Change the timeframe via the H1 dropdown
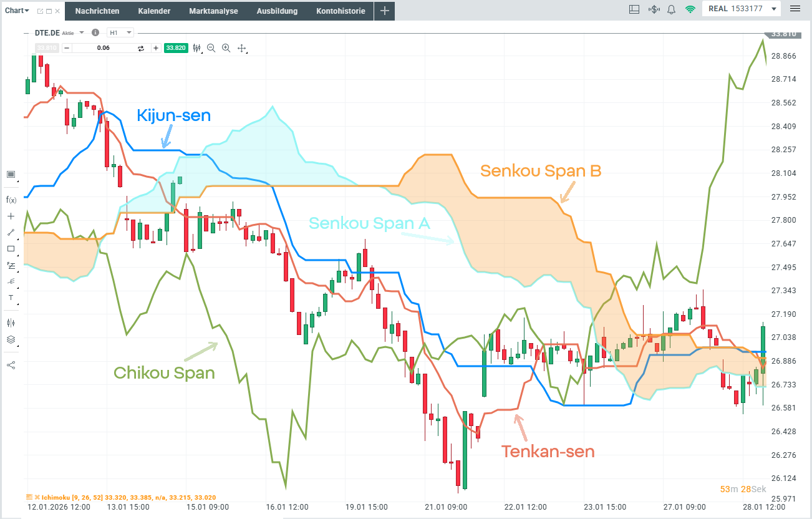Viewport: 812px width, 519px height. point(120,32)
